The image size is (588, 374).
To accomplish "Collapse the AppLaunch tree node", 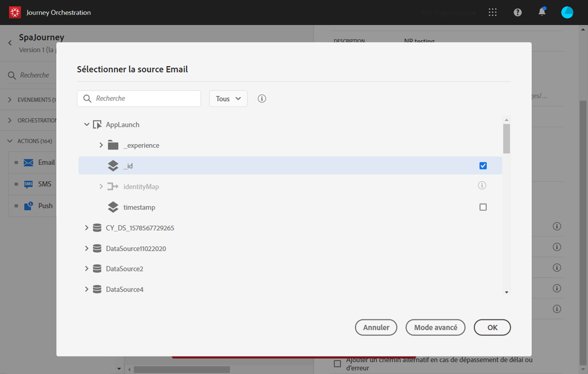I will [87, 125].
